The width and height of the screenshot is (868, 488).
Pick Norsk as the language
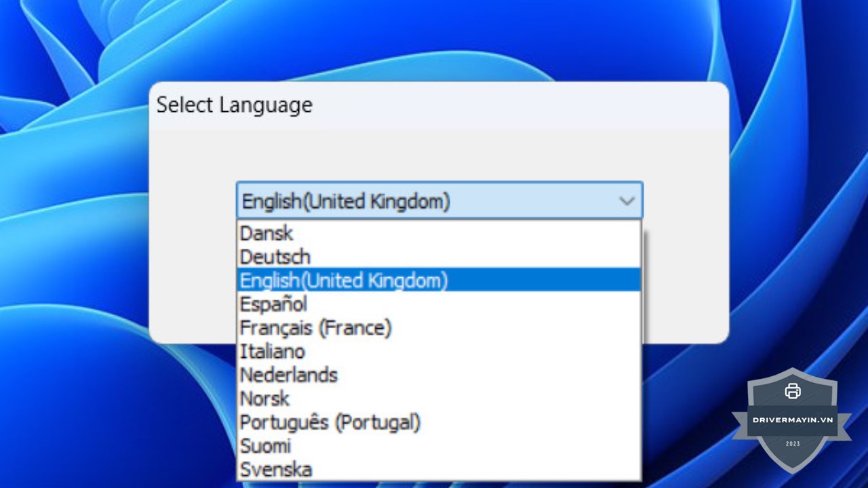(265, 399)
